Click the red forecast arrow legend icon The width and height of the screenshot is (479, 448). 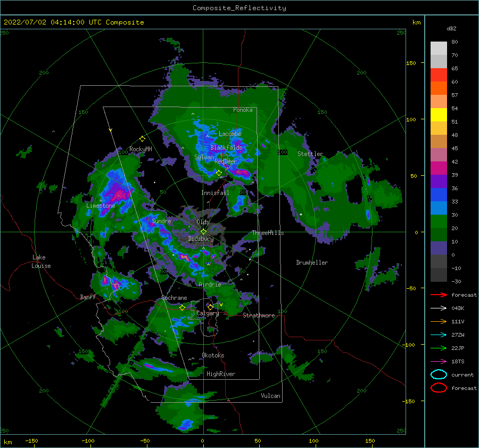[439, 295]
